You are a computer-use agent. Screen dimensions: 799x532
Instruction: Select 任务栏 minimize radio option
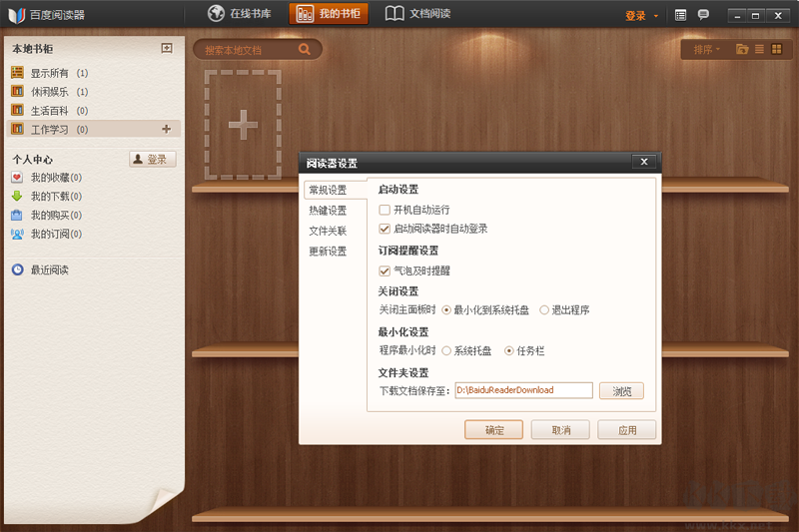(x=508, y=350)
